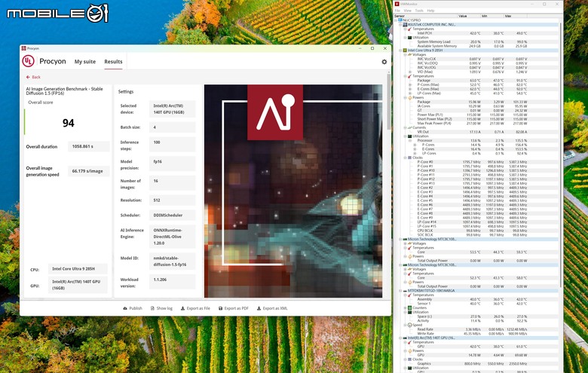588x373 pixels.
Task: Go back using the red Back arrow
Action: (x=33, y=77)
